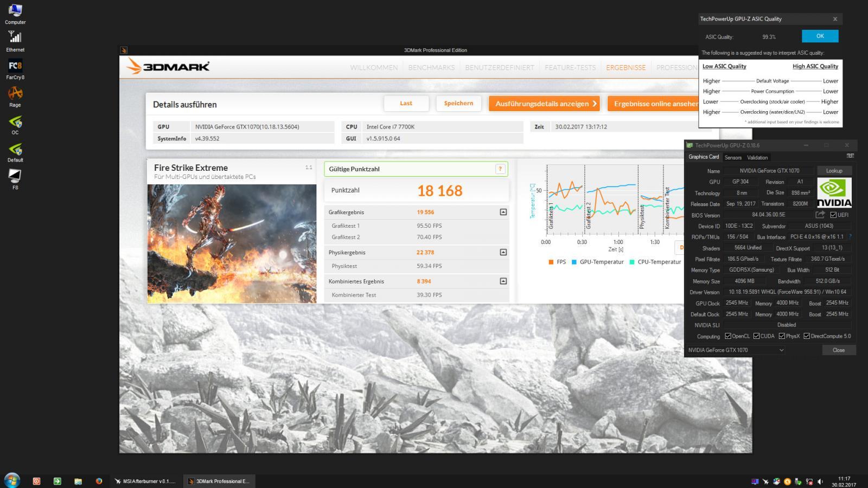Close the ASIC Quality dialog with X
The width and height of the screenshot is (868, 488).
coord(835,19)
